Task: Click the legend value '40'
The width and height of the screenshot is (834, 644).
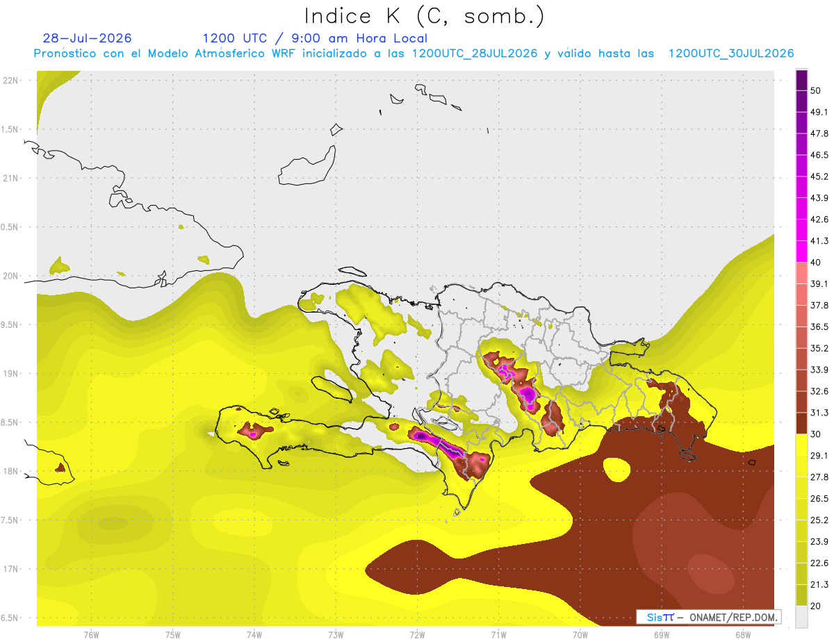Action: (x=816, y=263)
